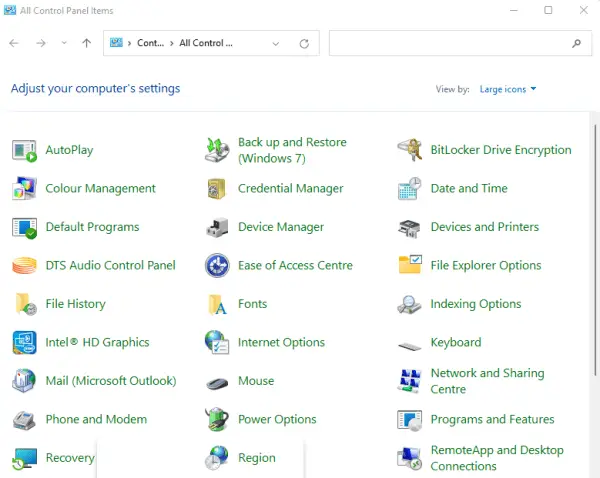
Task: Open the Mail (Microsoft Outlook) icon
Action: 24,381
